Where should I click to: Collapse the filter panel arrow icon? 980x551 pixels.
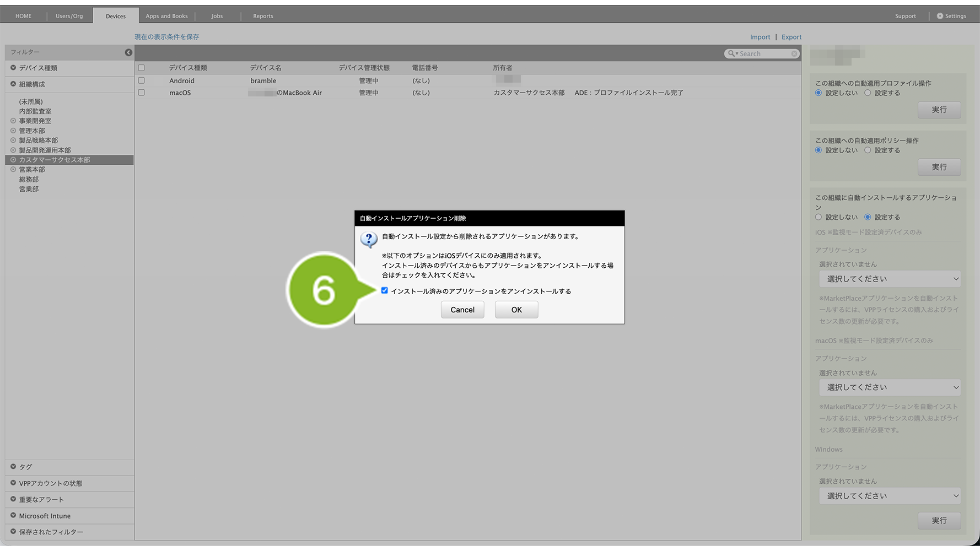click(x=128, y=52)
